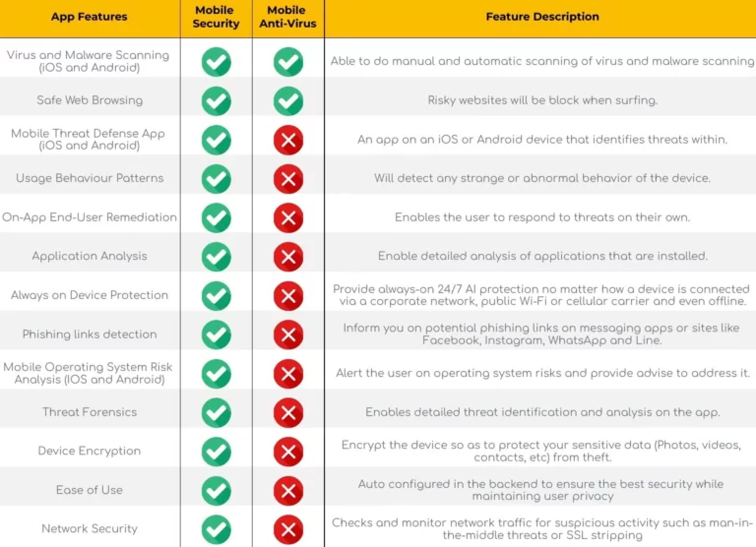Click red cross icon for Phishing links detection
Screen dimensions: 756x547
click(287, 334)
